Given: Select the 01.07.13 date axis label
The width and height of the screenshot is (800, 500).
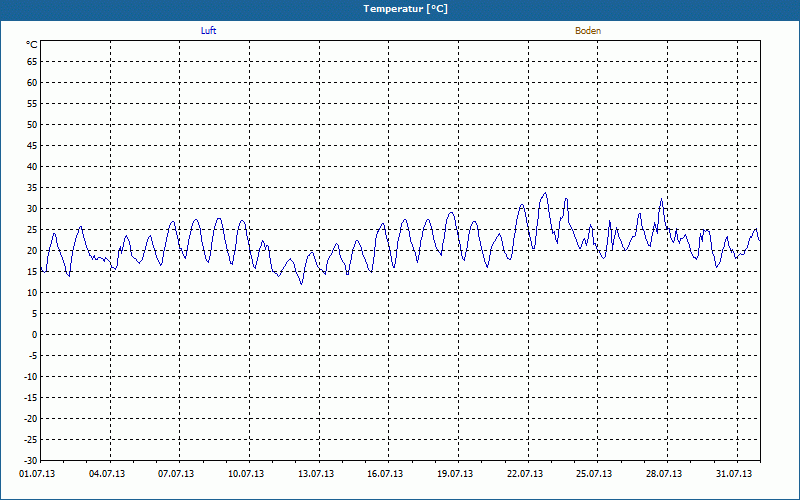Looking at the screenshot, I should tap(37, 474).
